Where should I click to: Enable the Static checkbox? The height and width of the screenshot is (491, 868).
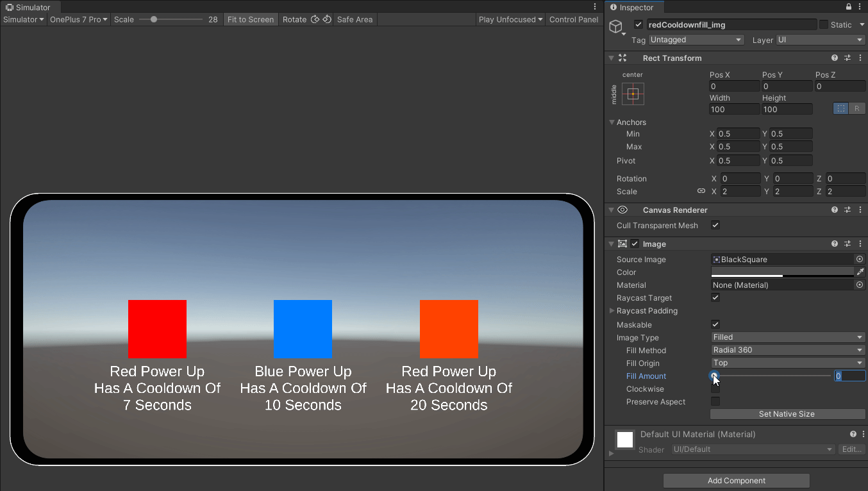click(x=825, y=24)
